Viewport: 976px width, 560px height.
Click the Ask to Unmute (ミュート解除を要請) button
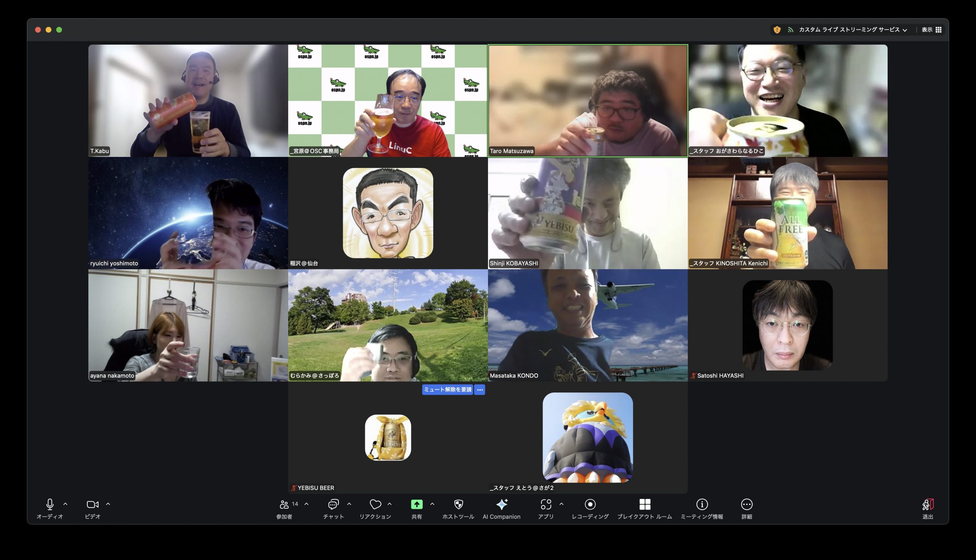[447, 390]
